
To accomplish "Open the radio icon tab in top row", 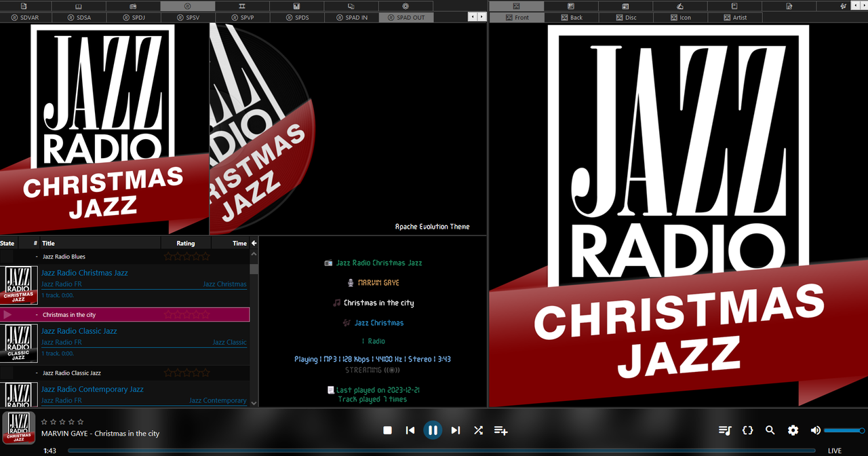I will point(133,6).
